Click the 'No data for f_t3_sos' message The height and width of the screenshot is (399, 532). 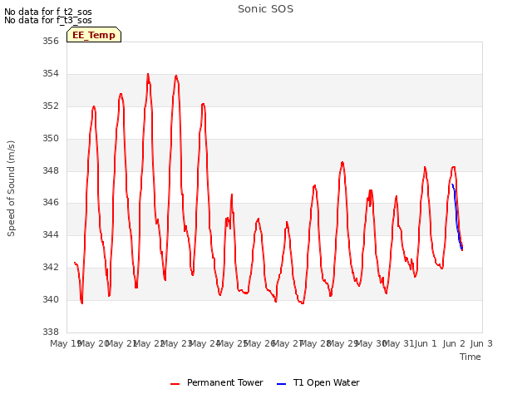(48, 20)
